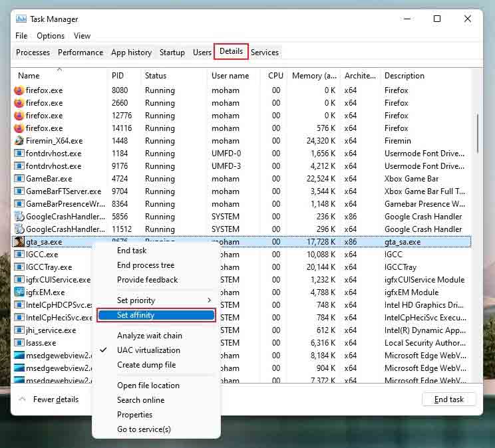
Task: Switch to the Processes tab
Action: pyautogui.click(x=33, y=53)
